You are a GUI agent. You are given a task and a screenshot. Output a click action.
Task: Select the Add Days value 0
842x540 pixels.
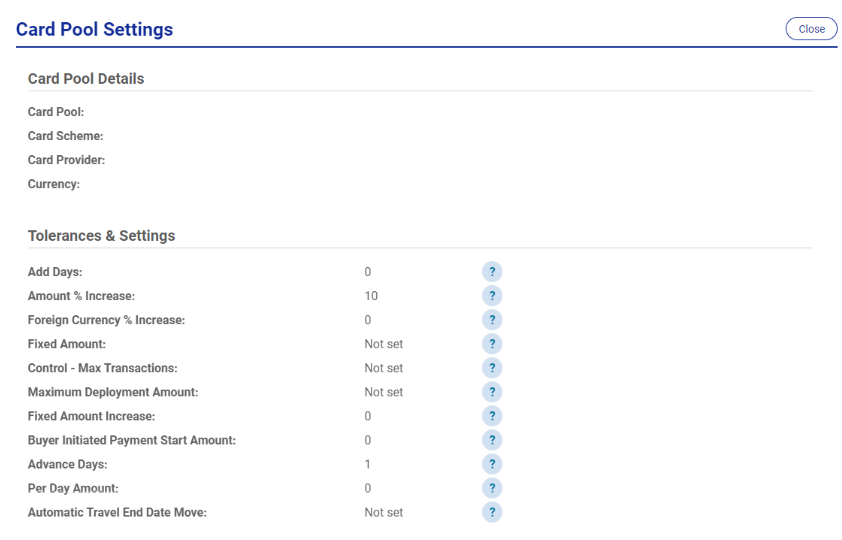pyautogui.click(x=368, y=272)
